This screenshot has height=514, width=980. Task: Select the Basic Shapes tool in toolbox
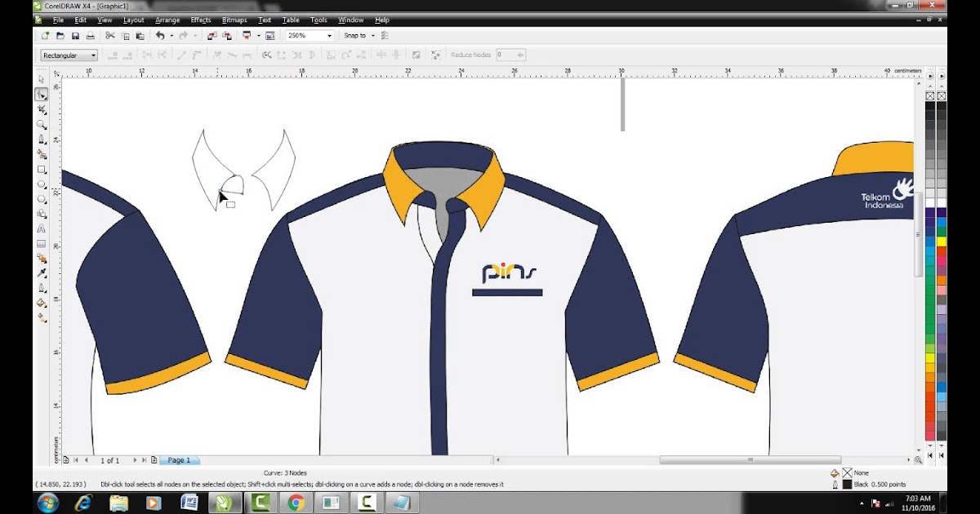point(42,214)
